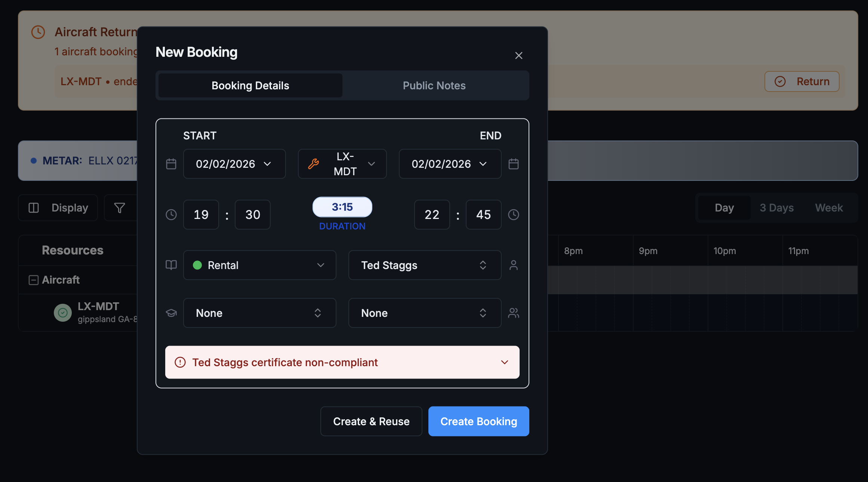Click the start date calendar icon
This screenshot has height=482, width=868.
click(x=171, y=164)
